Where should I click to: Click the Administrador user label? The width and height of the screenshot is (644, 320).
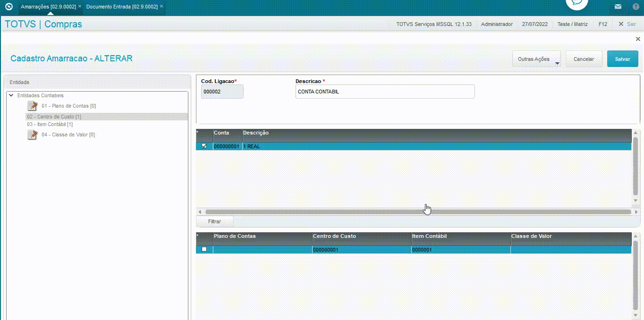tap(497, 24)
